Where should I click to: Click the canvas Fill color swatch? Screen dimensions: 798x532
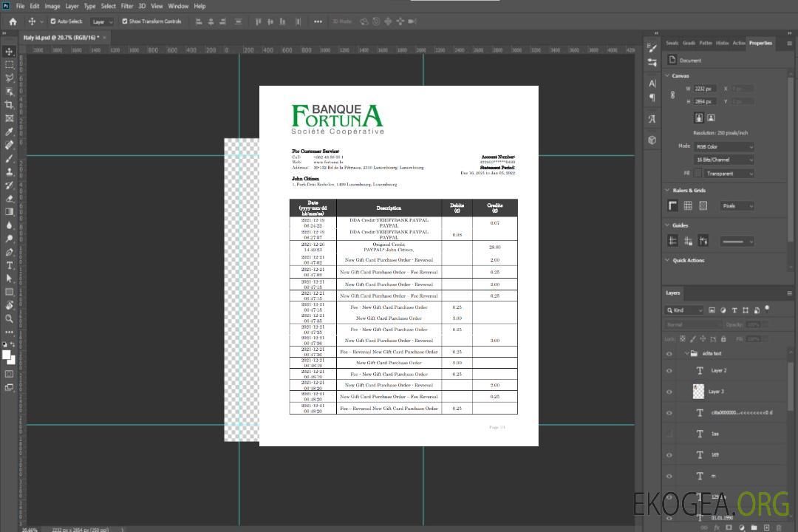(x=698, y=173)
